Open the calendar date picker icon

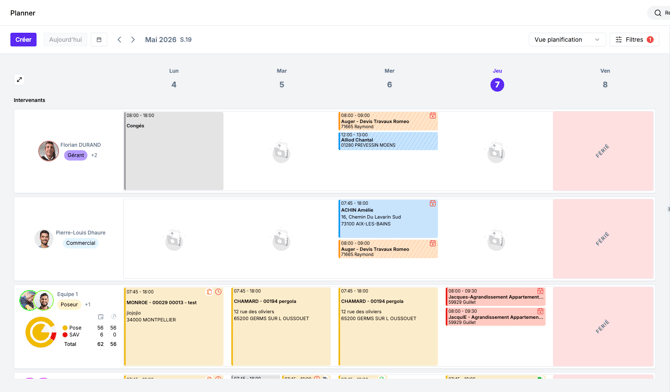tap(99, 39)
